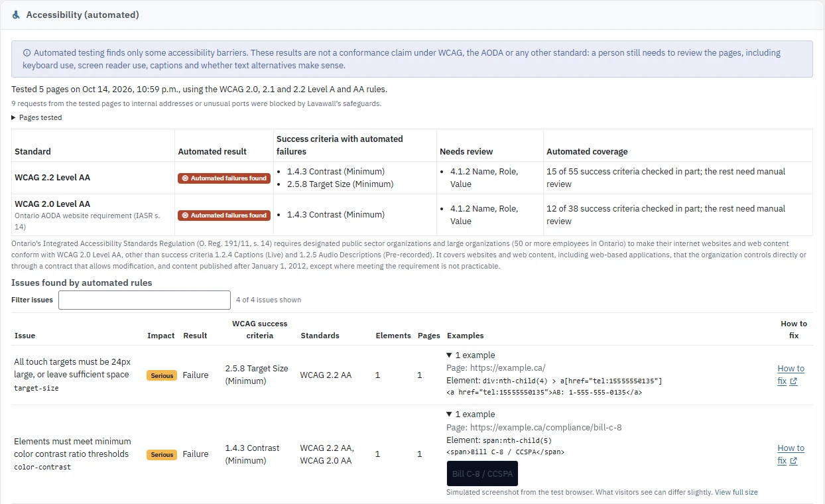Click Issues found by automated rules heading
The image size is (825, 504).
click(x=82, y=283)
